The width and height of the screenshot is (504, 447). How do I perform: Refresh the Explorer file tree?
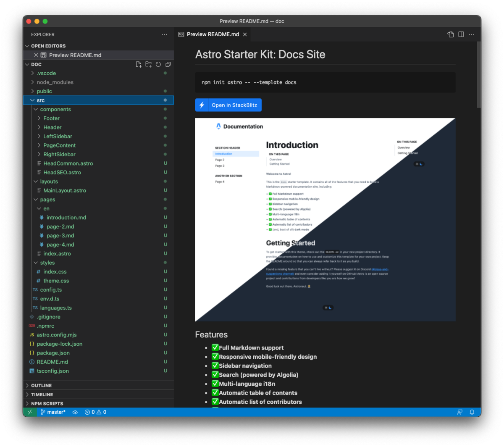coord(158,64)
